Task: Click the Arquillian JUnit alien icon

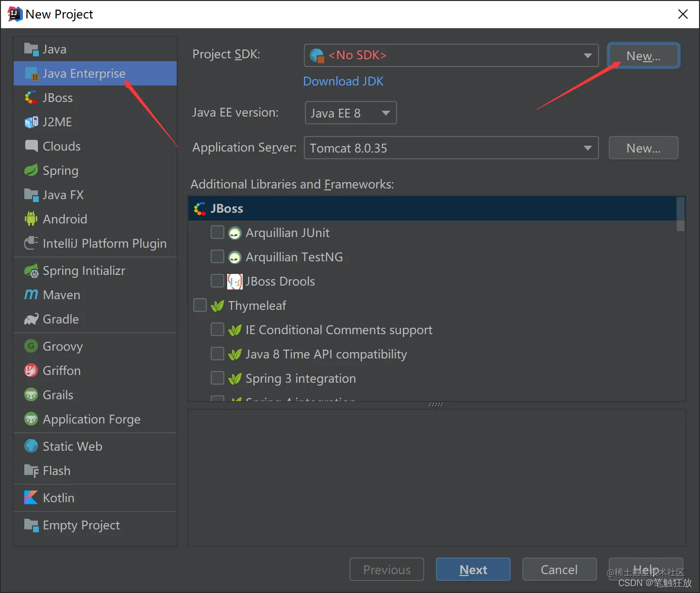Action: pos(234,233)
